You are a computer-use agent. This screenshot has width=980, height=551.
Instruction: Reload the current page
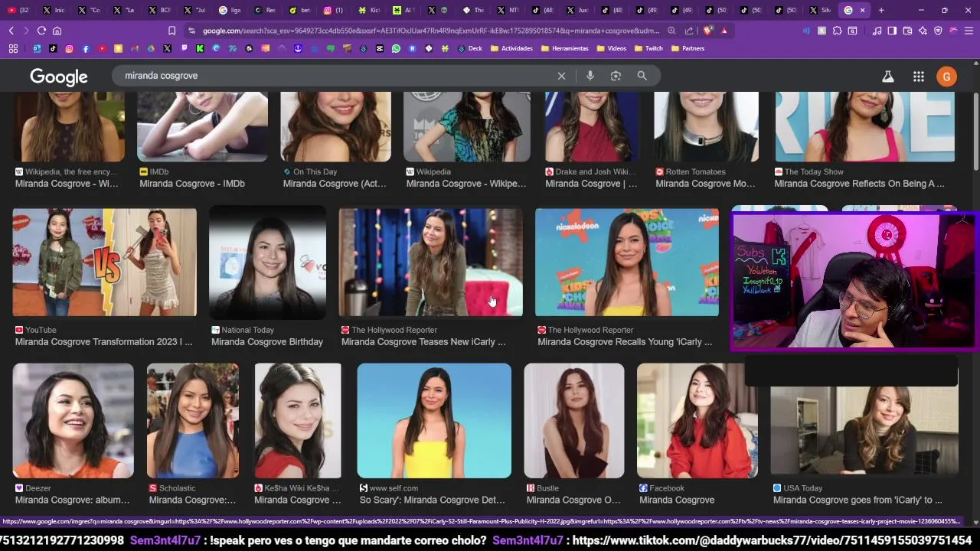[x=41, y=31]
